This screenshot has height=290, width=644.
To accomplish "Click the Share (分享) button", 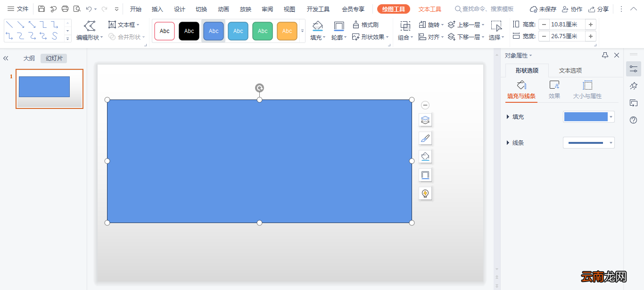I will click(599, 9).
